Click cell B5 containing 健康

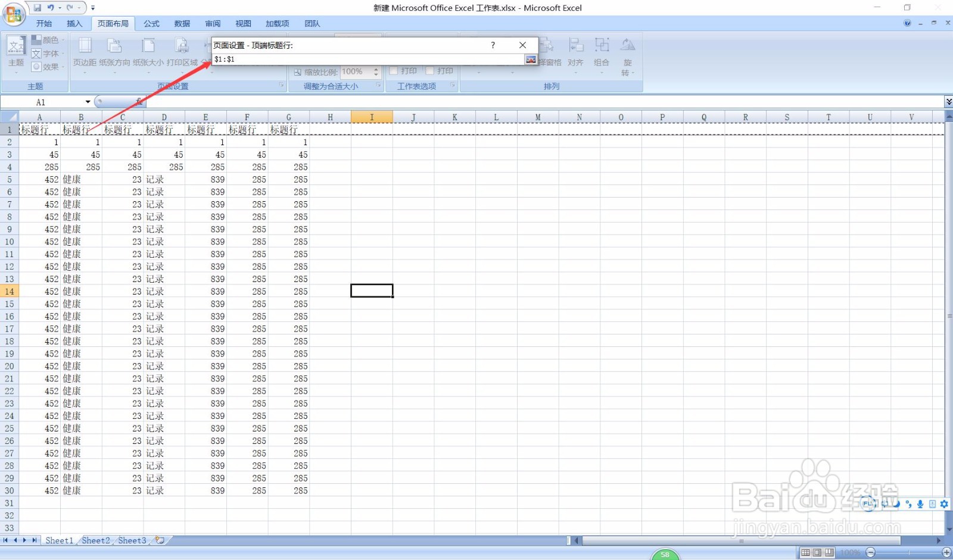tap(81, 179)
